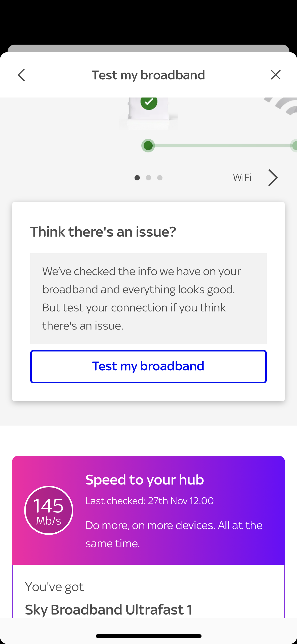
Task: Close the Test my broadband screen
Action: tap(276, 75)
